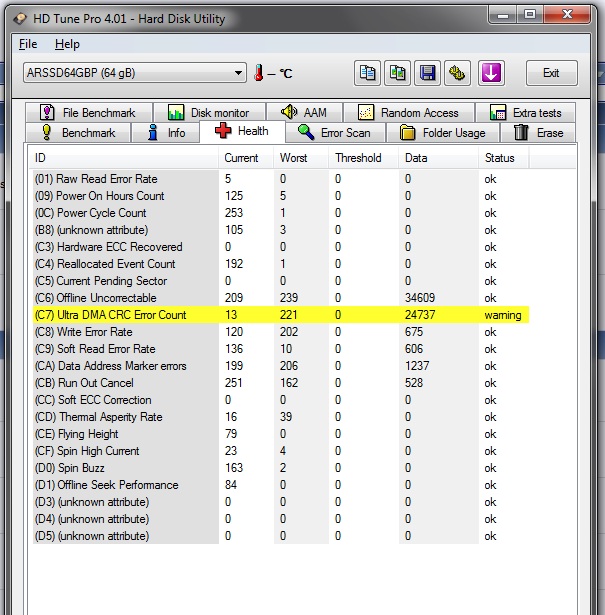The image size is (605, 615).
Task: Select the (C9) Soft Read Error Rate row
Action: point(281,349)
